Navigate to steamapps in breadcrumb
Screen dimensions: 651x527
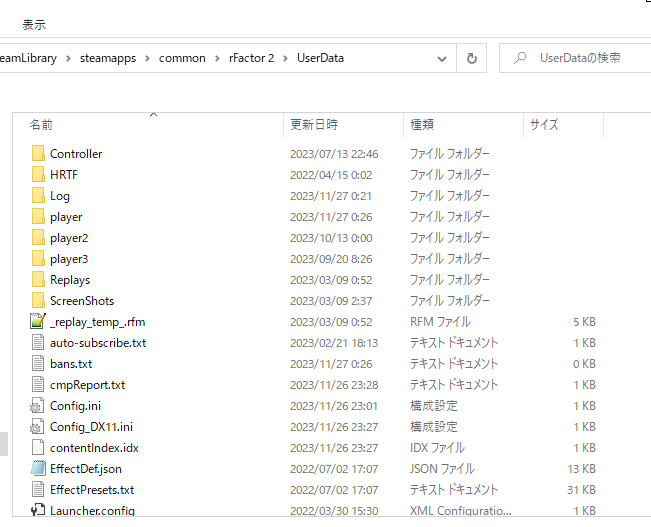[x=108, y=58]
